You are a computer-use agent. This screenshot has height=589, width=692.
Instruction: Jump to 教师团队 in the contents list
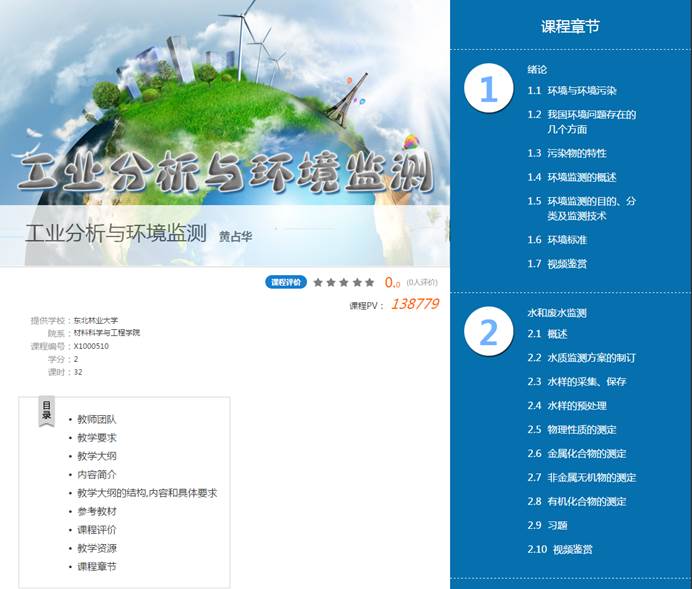click(97, 420)
